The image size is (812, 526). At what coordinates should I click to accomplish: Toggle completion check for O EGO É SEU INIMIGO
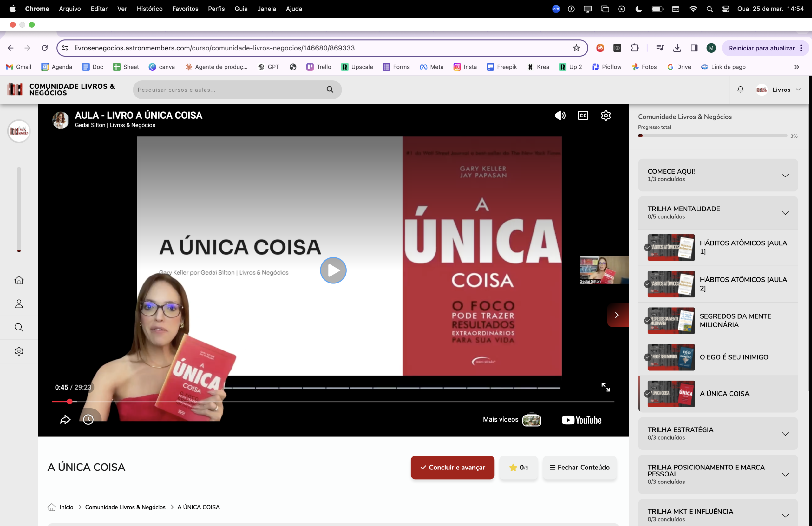(x=647, y=357)
